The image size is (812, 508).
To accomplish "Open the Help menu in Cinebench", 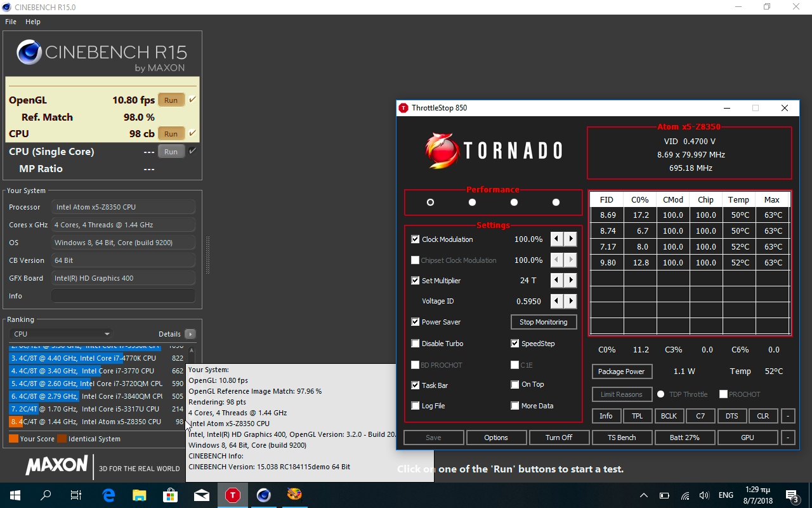I will [x=33, y=22].
